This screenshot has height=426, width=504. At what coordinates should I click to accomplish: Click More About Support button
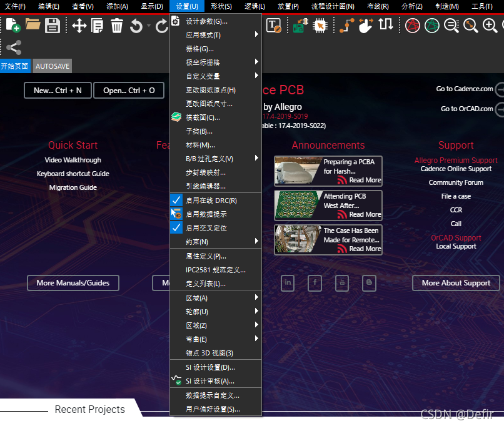pyautogui.click(x=456, y=283)
